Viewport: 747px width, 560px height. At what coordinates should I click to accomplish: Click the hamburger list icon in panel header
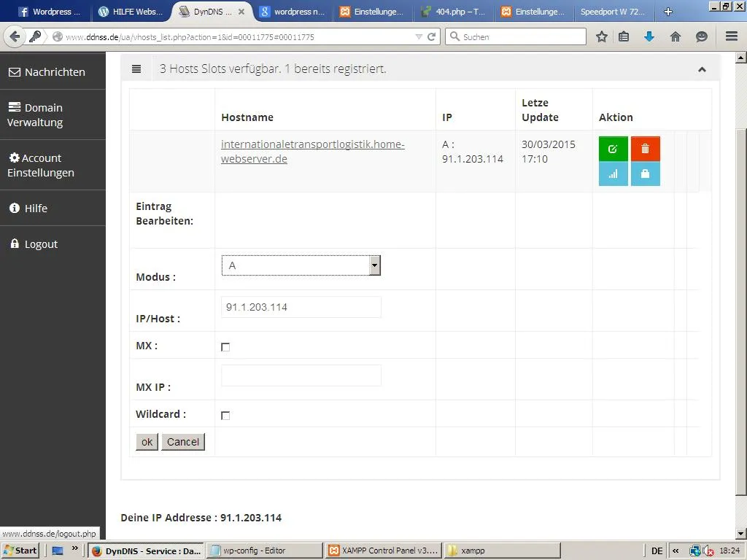pyautogui.click(x=136, y=69)
